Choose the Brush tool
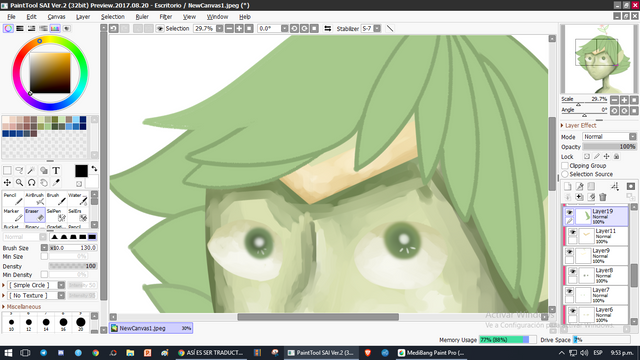The width and height of the screenshot is (640, 360). 56,199
